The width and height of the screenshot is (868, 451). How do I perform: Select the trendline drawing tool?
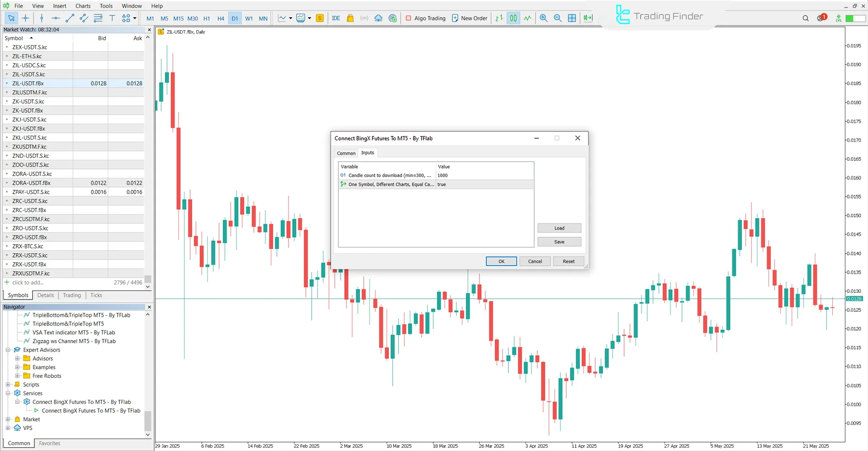(x=70, y=18)
